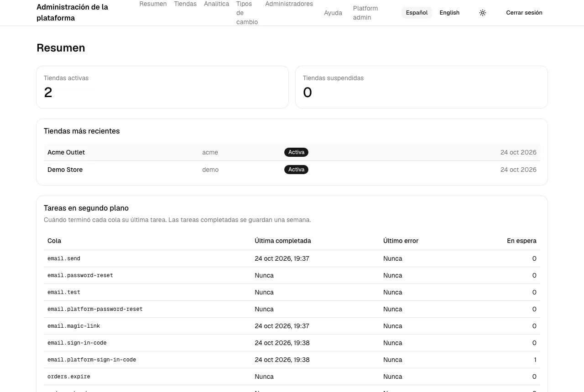The height and width of the screenshot is (392, 584).
Task: Navigate to Administradores page
Action: 289,4
